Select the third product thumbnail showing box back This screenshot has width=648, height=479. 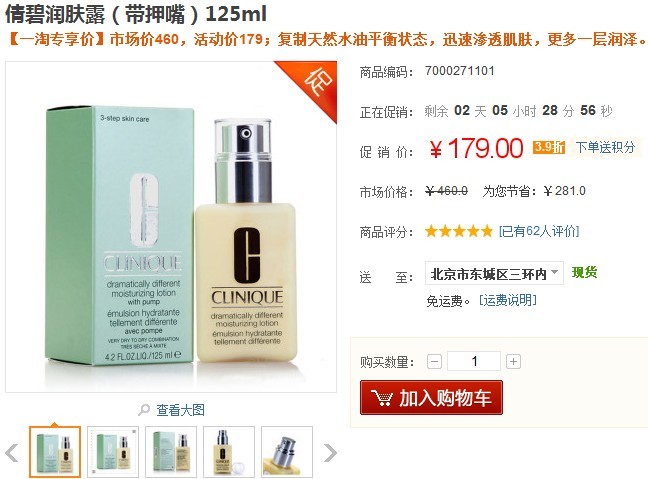(171, 452)
